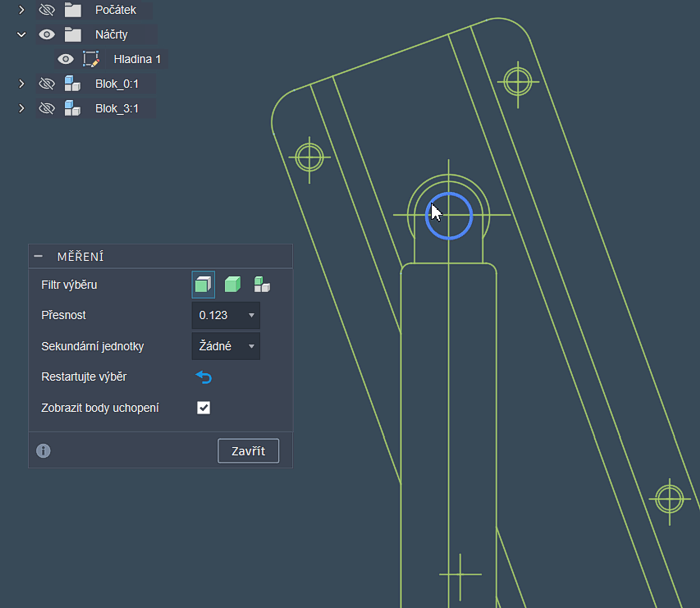Image resolution: width=700 pixels, height=608 pixels.
Task: Open the Přesnost precision dropdown
Action: [x=225, y=316]
